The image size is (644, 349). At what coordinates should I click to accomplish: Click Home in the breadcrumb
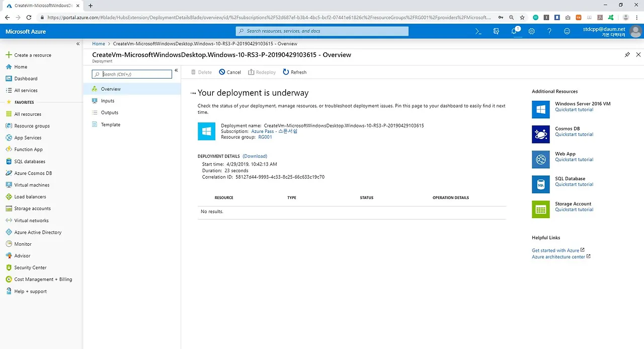99,44
